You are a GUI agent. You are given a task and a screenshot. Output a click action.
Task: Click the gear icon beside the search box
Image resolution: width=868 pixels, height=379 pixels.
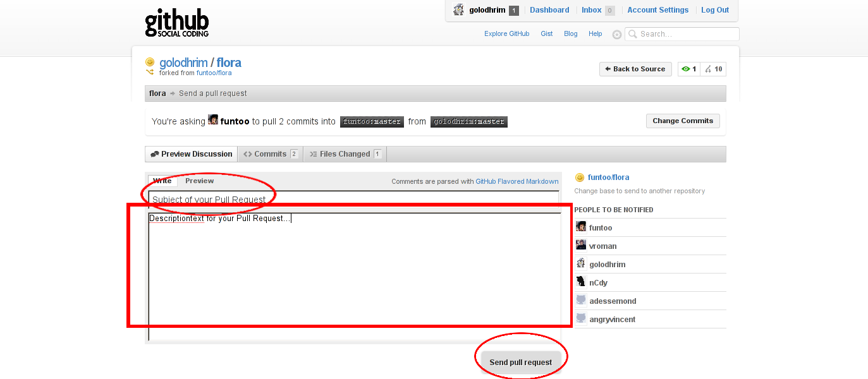coord(617,35)
